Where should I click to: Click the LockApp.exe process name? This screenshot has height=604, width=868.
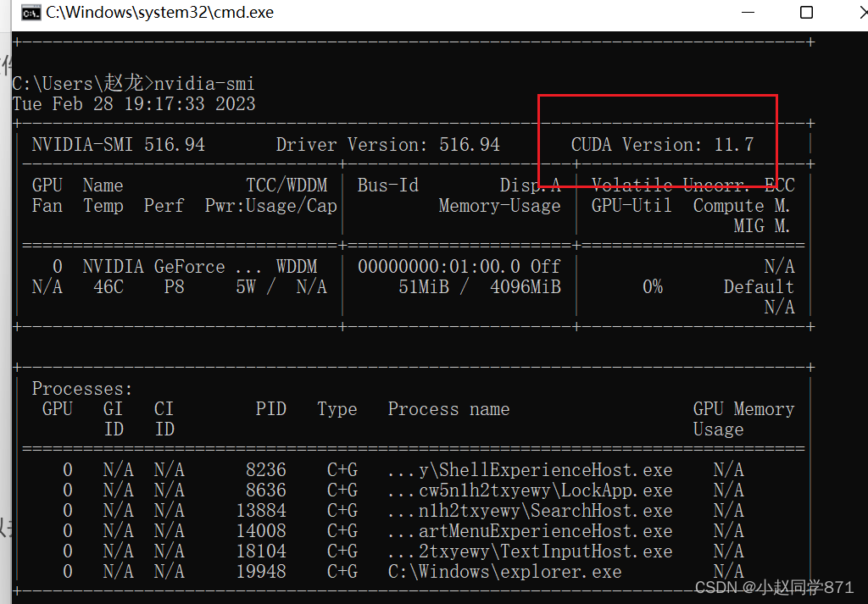(x=531, y=490)
